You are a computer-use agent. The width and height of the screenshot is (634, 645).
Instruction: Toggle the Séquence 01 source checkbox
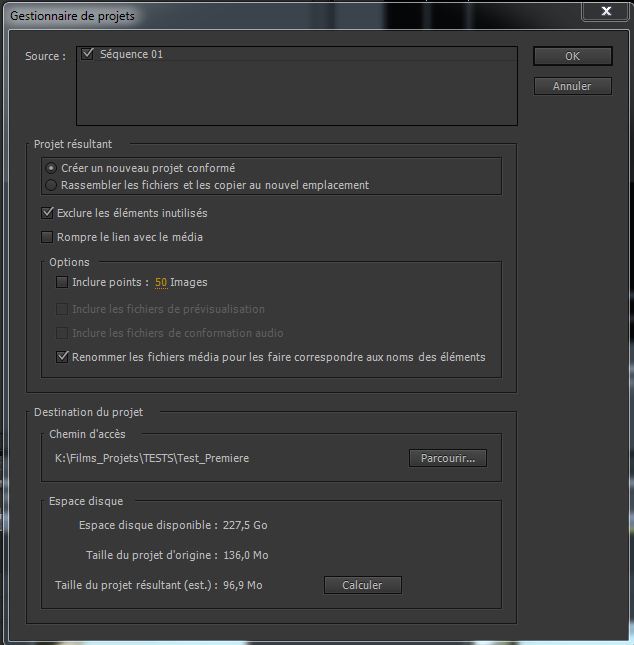point(87,54)
